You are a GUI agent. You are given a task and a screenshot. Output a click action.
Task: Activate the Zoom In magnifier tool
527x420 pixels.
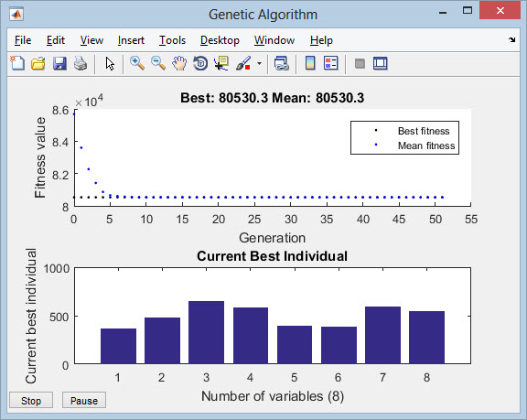coord(137,63)
